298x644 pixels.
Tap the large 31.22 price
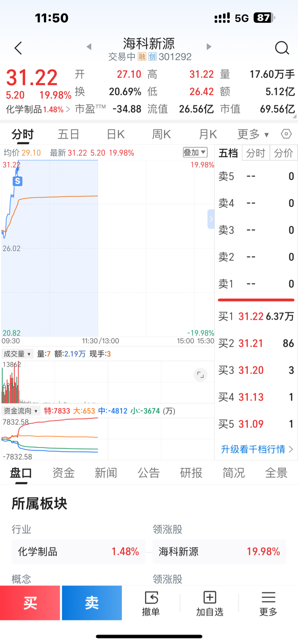pos(32,77)
